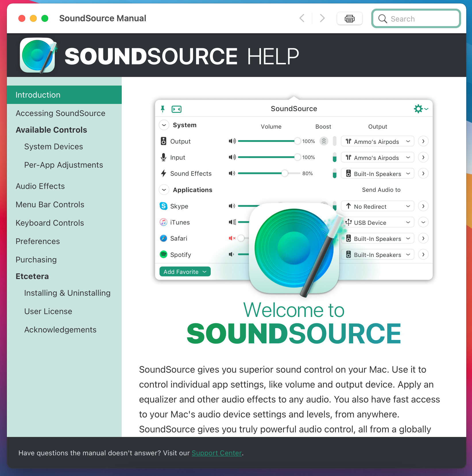Viewport: 472px width, 476px height.
Task: Click the Skype app icon
Action: click(x=163, y=206)
